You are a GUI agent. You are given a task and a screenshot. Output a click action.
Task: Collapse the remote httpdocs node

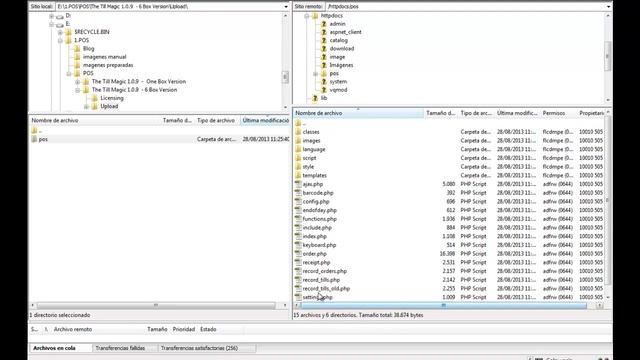click(x=307, y=16)
